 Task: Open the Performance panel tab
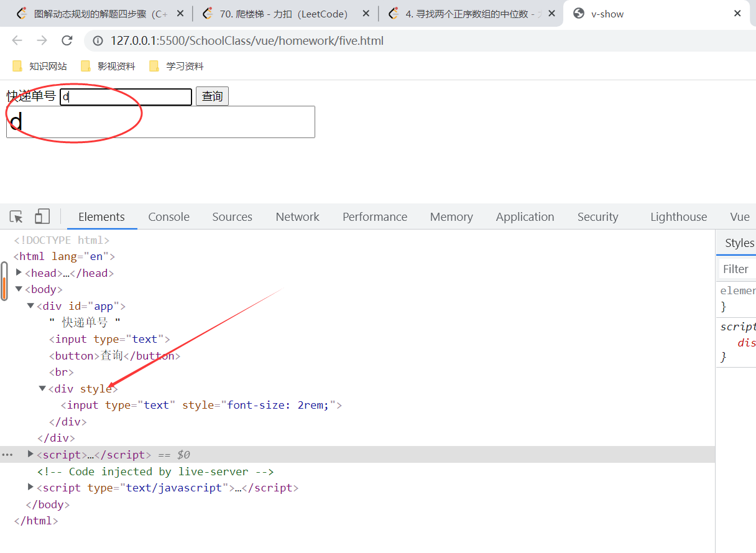pos(375,216)
